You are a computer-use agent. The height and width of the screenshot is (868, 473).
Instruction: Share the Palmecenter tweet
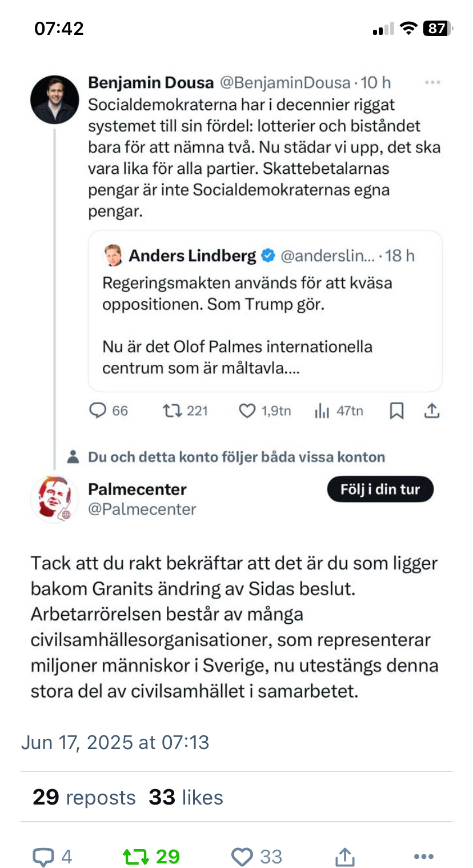click(x=344, y=857)
